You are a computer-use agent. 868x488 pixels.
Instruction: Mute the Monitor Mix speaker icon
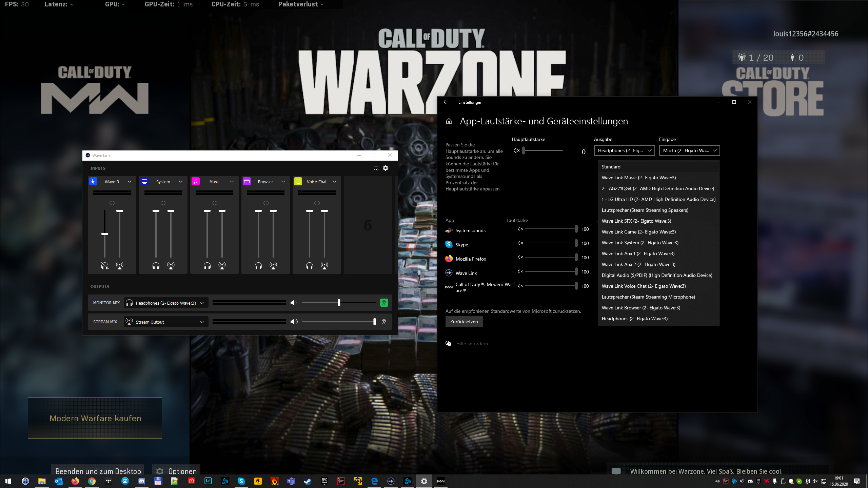coord(294,303)
